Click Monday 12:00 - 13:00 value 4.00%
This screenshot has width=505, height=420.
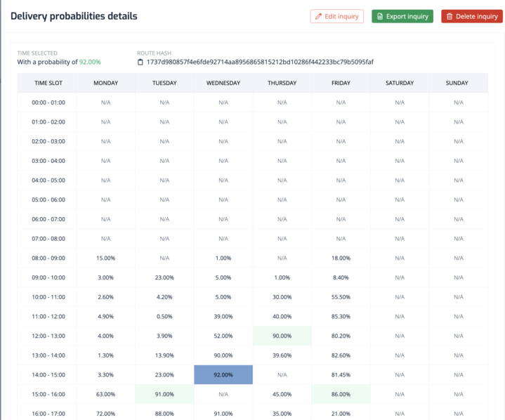pyautogui.click(x=105, y=336)
